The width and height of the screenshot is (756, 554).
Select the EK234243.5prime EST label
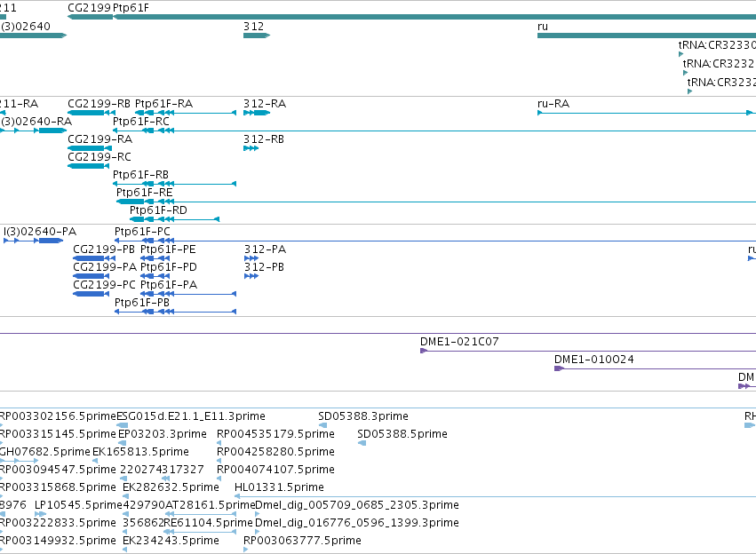coord(171,541)
